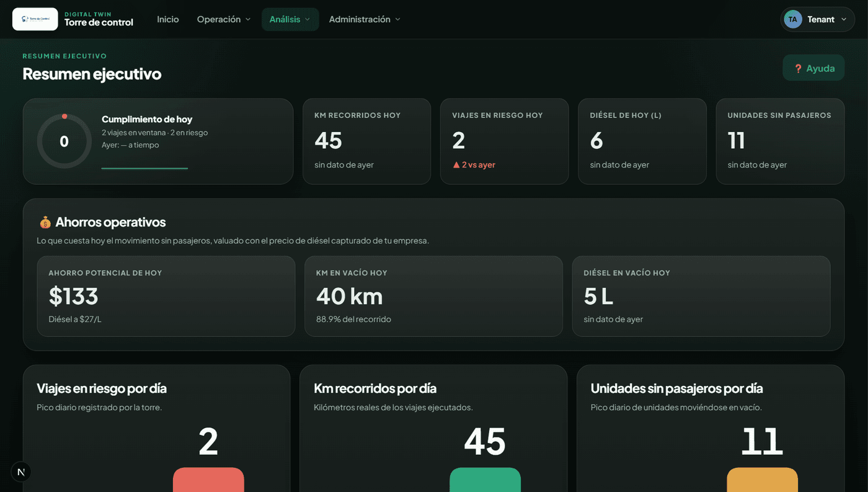Expand the Operación chevron arrow
This screenshot has width=868, height=492.
pyautogui.click(x=248, y=19)
